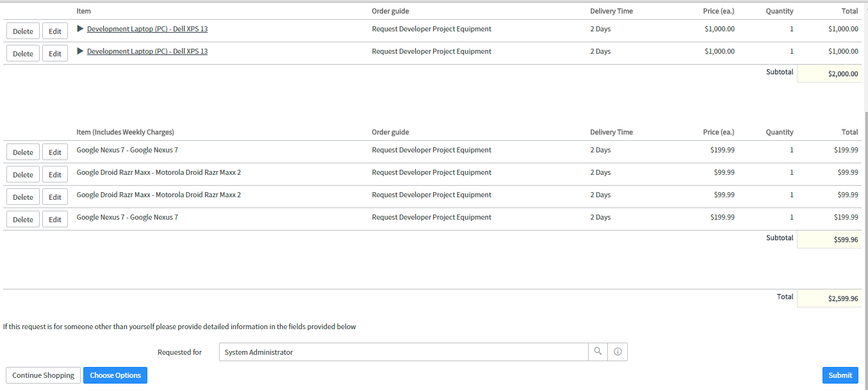Delete the second Motorola Droid Razr Maxx 2 item
Viewport: 868px width, 390px height.
23,197
